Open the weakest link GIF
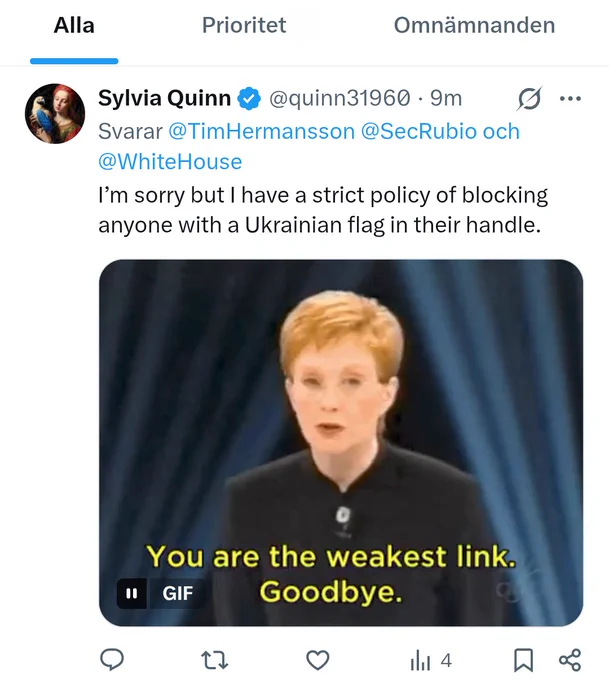This screenshot has width=609, height=680. click(x=341, y=442)
